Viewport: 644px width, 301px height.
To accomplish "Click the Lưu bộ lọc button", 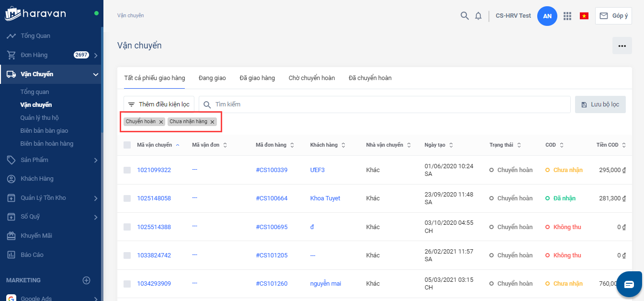I will (x=600, y=104).
